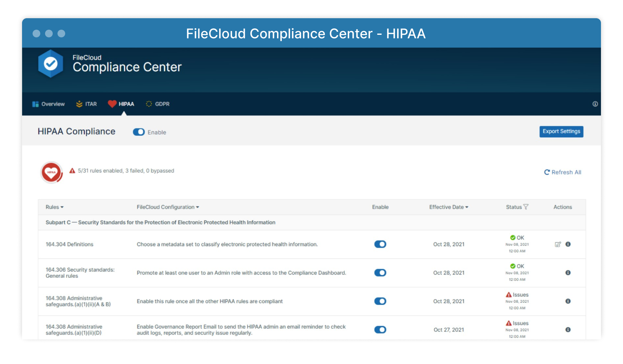Disable the 164.308 (a)(1)(ii)(A & B) rule toggle
Image resolution: width=623 pixels, height=364 pixels.
pos(380,301)
